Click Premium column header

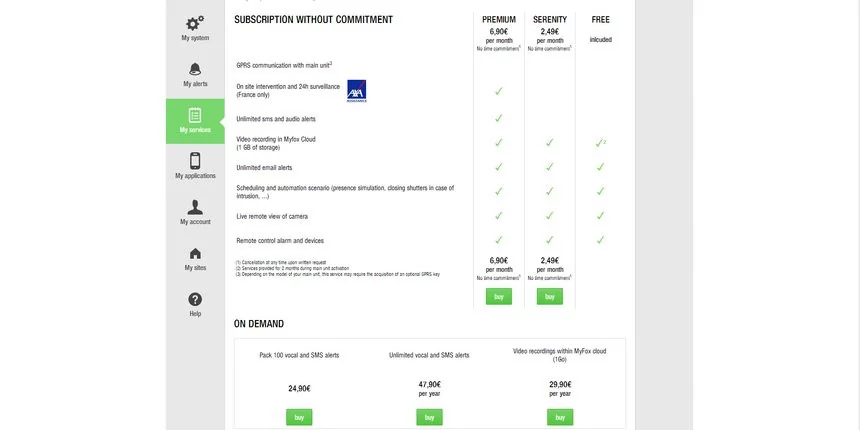pyautogui.click(x=499, y=20)
